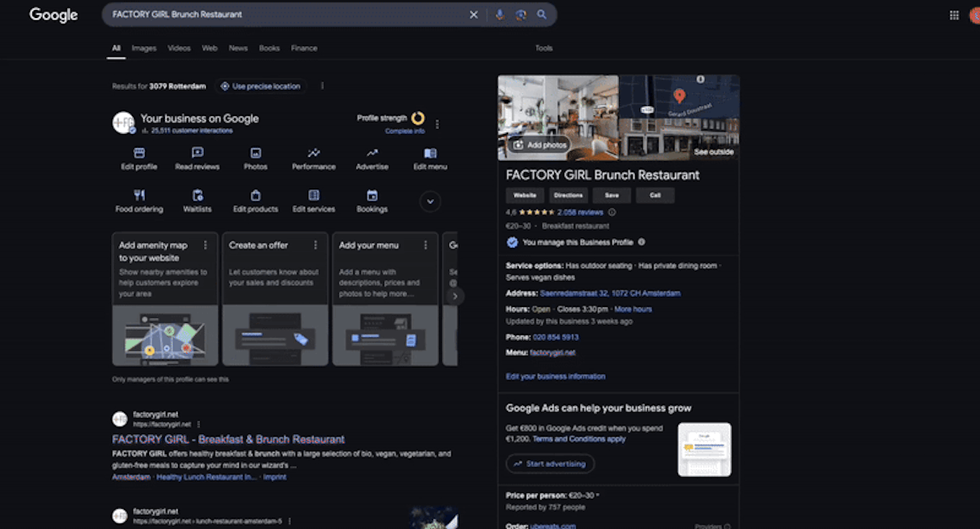Click the Save button
This screenshot has height=529, width=980.
612,195
